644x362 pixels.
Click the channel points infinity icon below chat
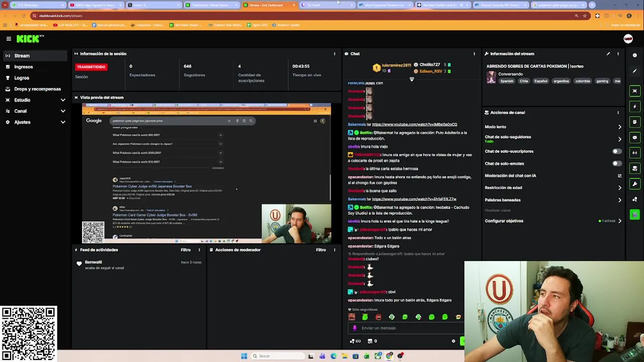355,341
